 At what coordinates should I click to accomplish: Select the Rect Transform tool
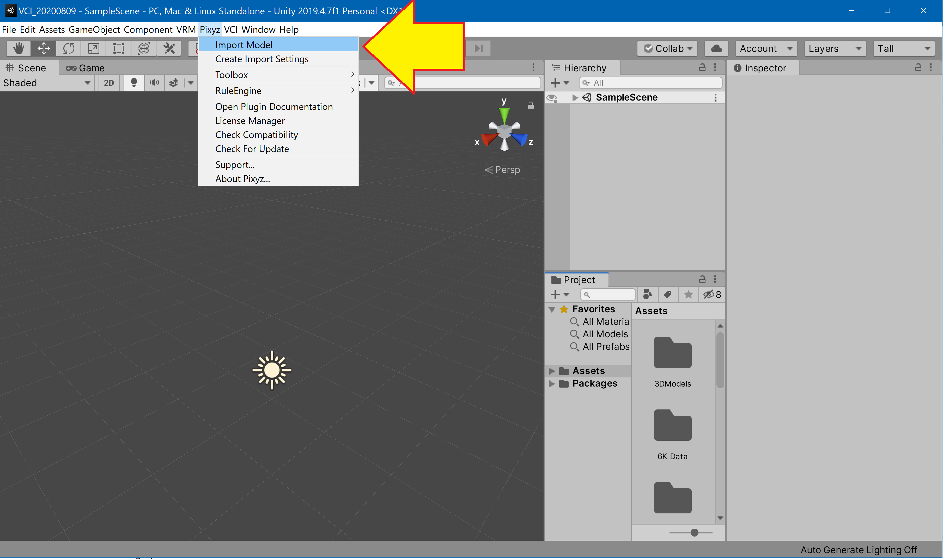[119, 48]
